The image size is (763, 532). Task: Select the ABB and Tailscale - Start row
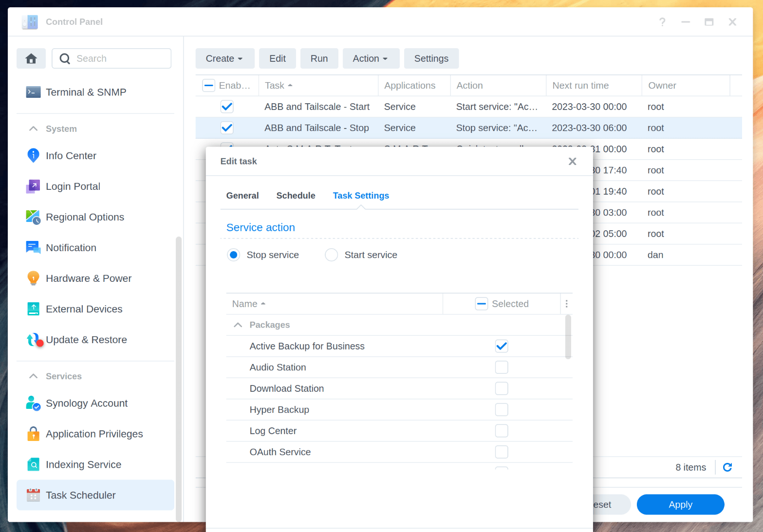point(468,107)
